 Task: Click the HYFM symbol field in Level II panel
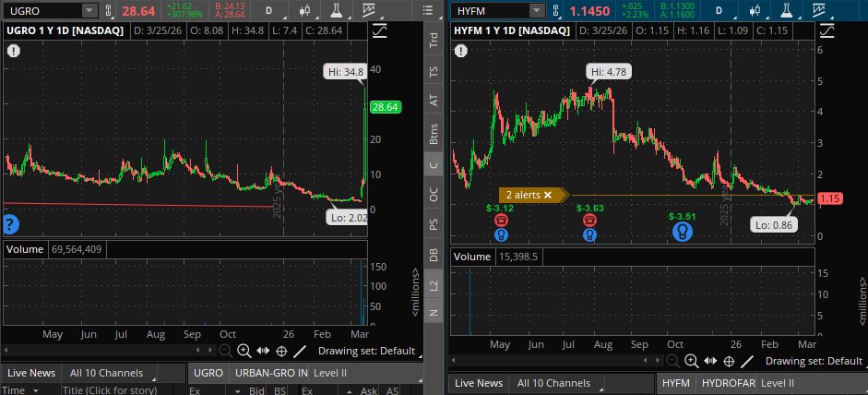676,383
